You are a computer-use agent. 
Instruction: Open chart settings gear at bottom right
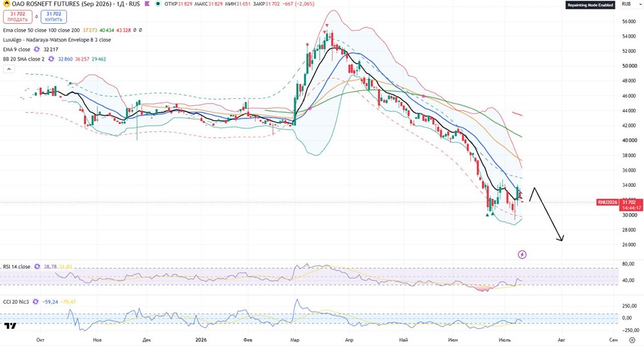click(632, 340)
